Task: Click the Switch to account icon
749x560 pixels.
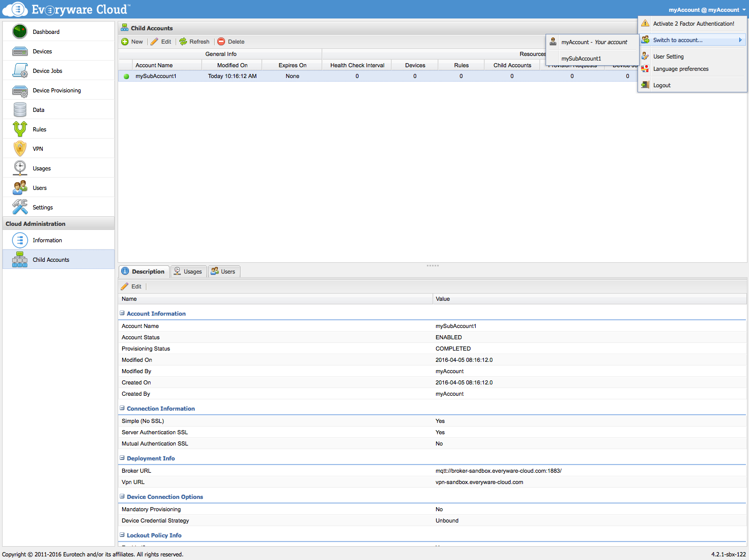Action: (645, 40)
